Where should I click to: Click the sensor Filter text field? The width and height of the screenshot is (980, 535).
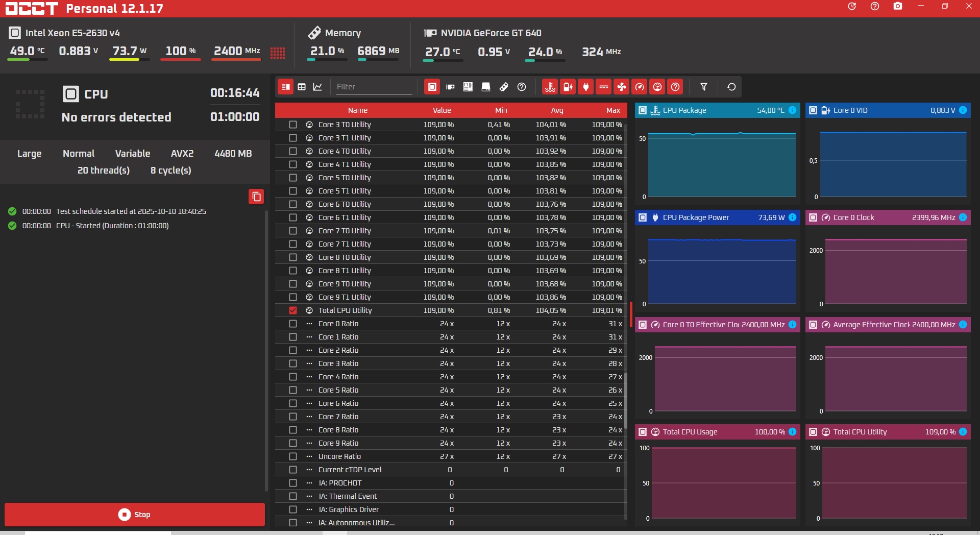374,87
